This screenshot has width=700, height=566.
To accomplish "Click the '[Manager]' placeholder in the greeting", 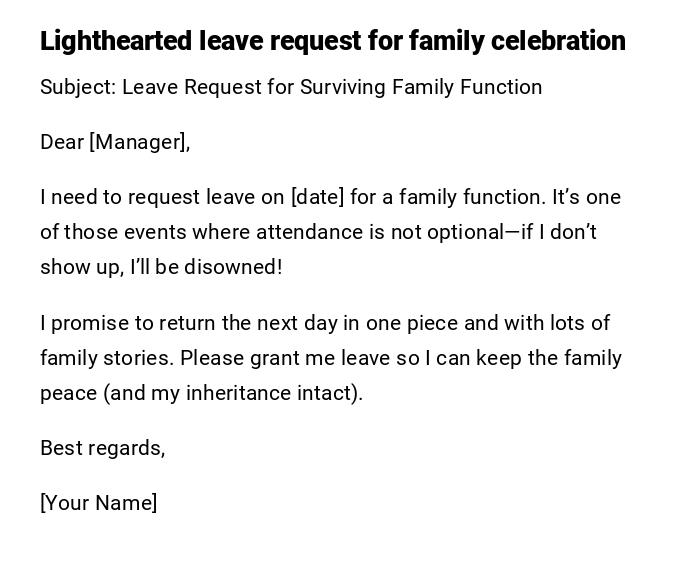I will tap(139, 142).
